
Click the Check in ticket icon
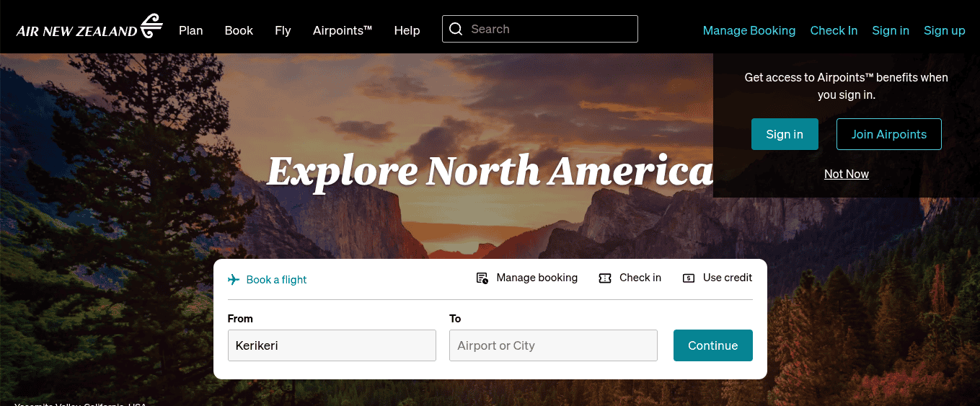click(605, 278)
